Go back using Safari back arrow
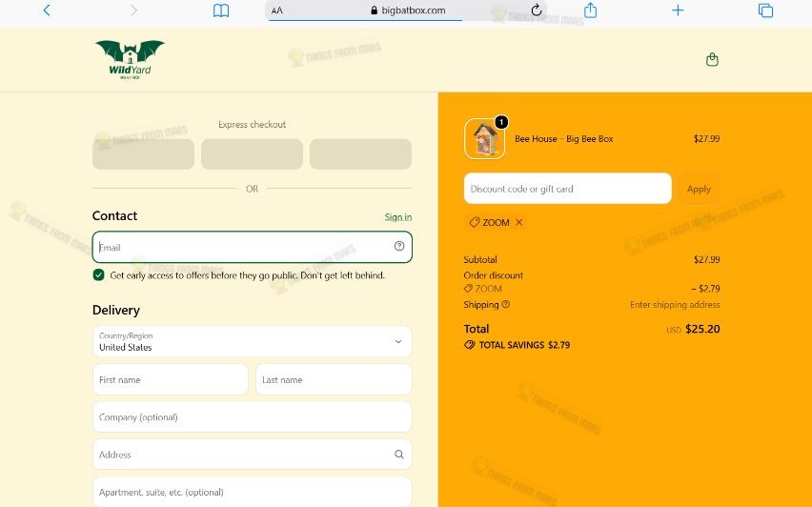Screen dimensions: 812x507 47,10
